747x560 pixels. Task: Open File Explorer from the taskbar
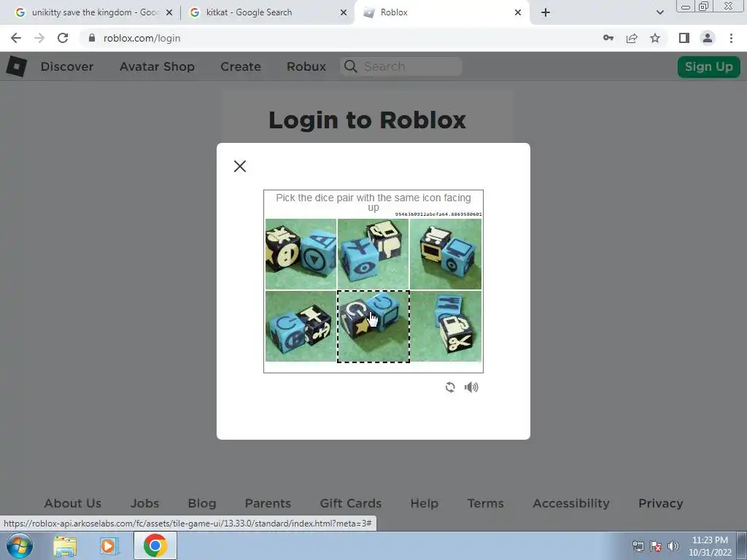(65, 545)
